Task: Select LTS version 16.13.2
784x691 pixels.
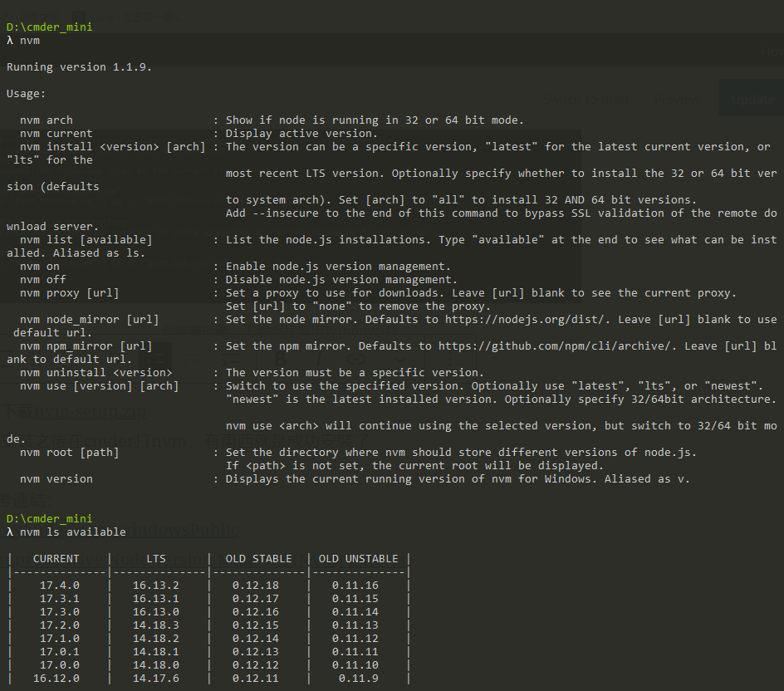Action: [155, 586]
